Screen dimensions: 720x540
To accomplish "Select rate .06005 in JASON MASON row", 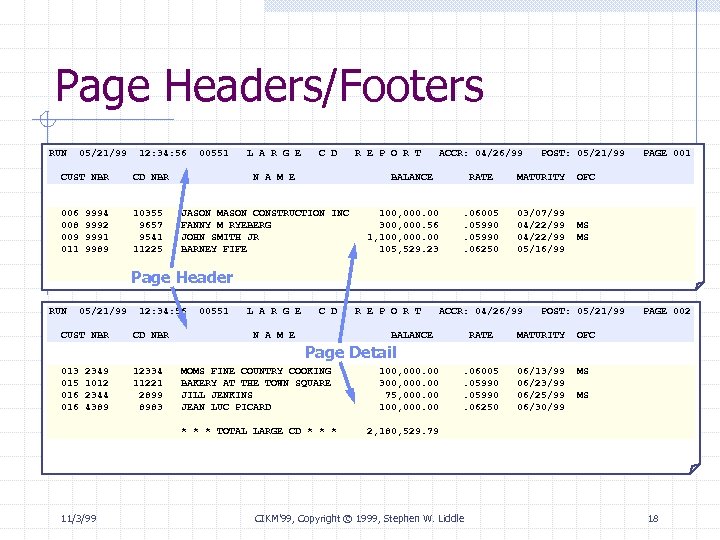I will coord(481,213).
